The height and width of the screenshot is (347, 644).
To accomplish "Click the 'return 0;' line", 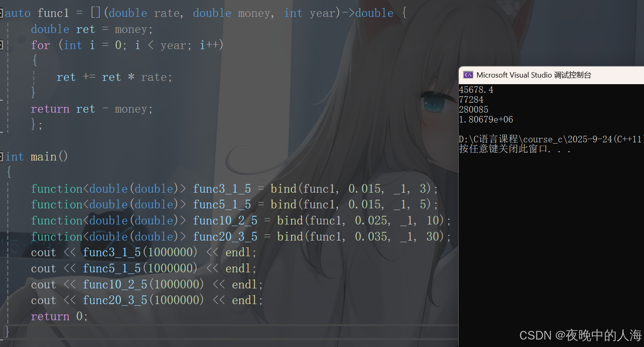I will point(59,316).
